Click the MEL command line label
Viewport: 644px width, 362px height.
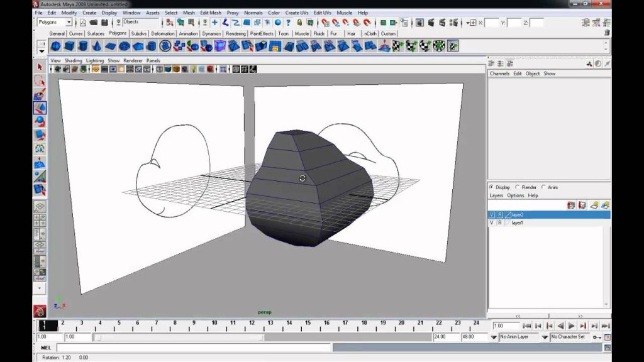46,348
